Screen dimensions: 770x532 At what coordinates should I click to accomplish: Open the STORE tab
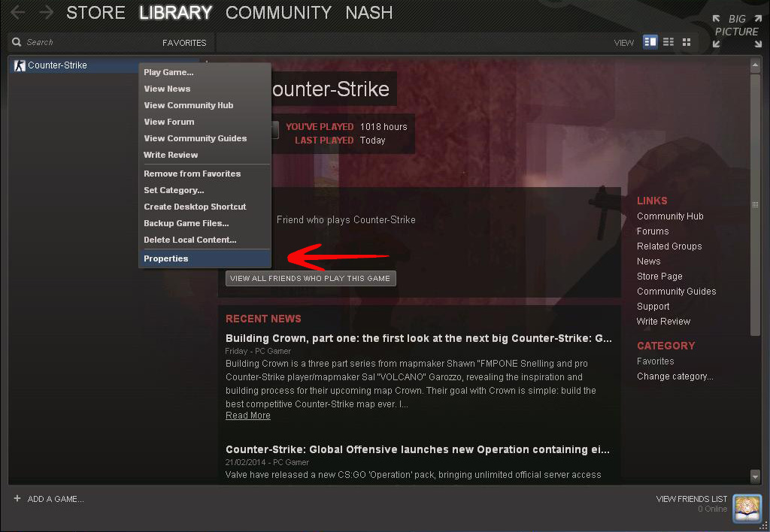point(95,12)
